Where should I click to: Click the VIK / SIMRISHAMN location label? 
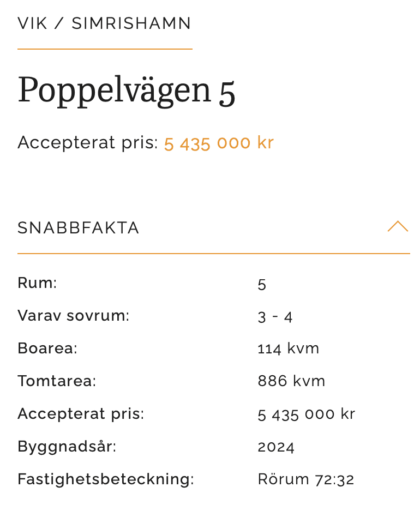pos(104,23)
